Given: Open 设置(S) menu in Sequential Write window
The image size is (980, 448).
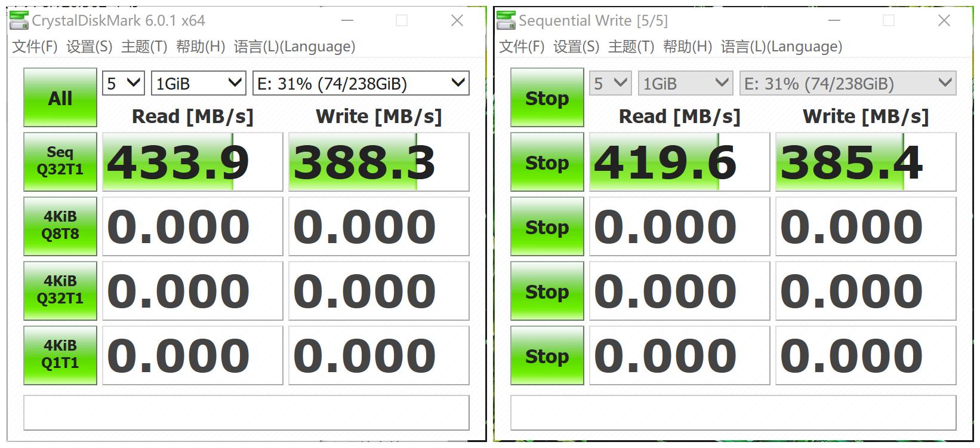Looking at the screenshot, I should (577, 47).
